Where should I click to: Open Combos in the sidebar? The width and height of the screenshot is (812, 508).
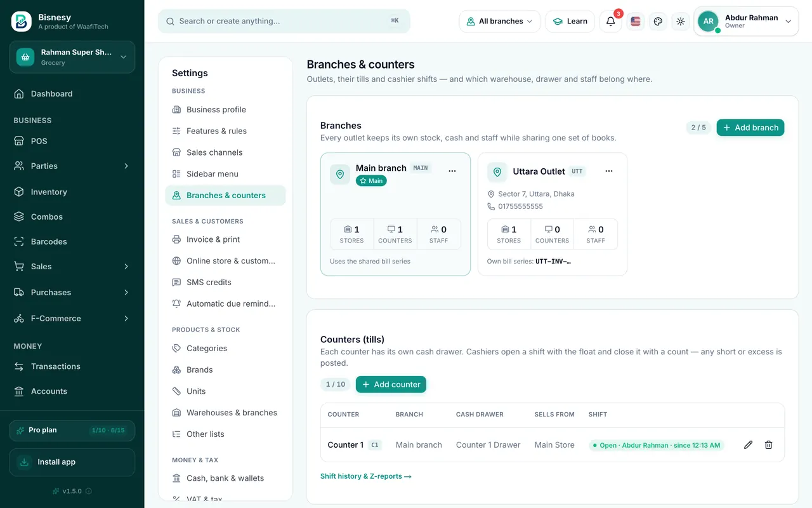pyautogui.click(x=72, y=217)
